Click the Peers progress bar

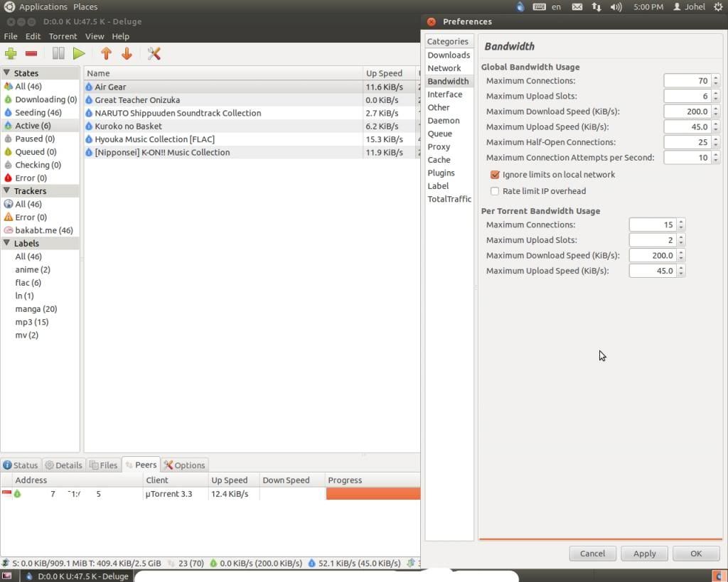pyautogui.click(x=373, y=494)
